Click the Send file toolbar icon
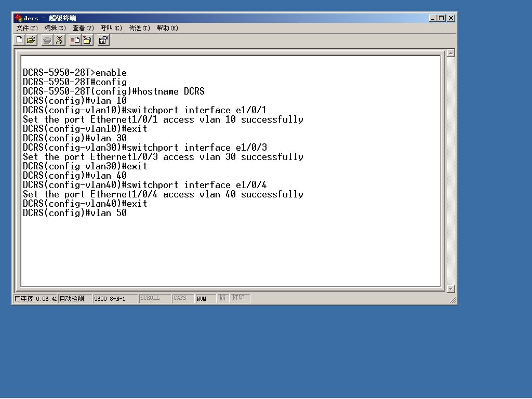 pyautogui.click(x=75, y=41)
